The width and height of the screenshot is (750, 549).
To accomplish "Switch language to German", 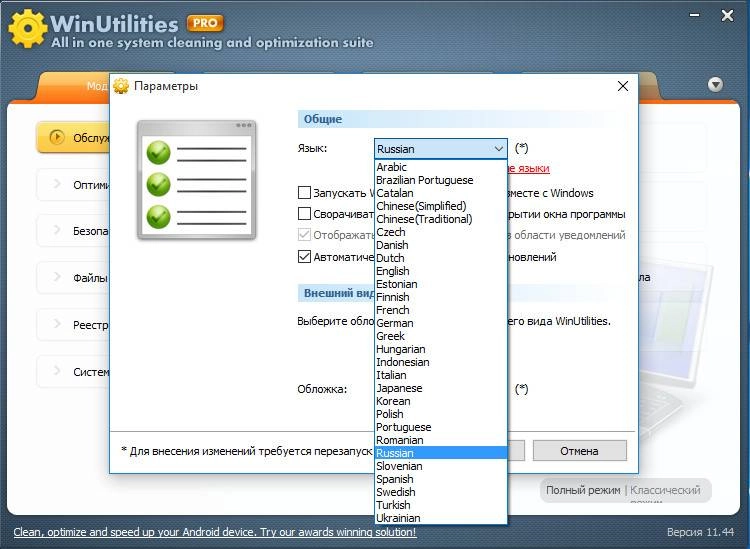I will point(441,323).
